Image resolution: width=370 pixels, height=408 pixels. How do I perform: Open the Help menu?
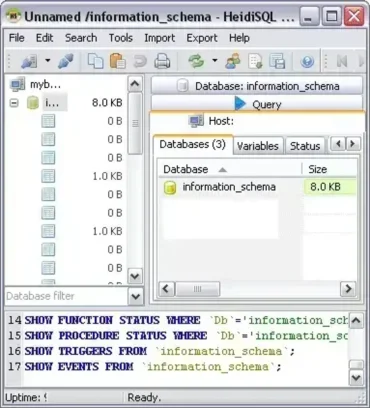coord(239,38)
